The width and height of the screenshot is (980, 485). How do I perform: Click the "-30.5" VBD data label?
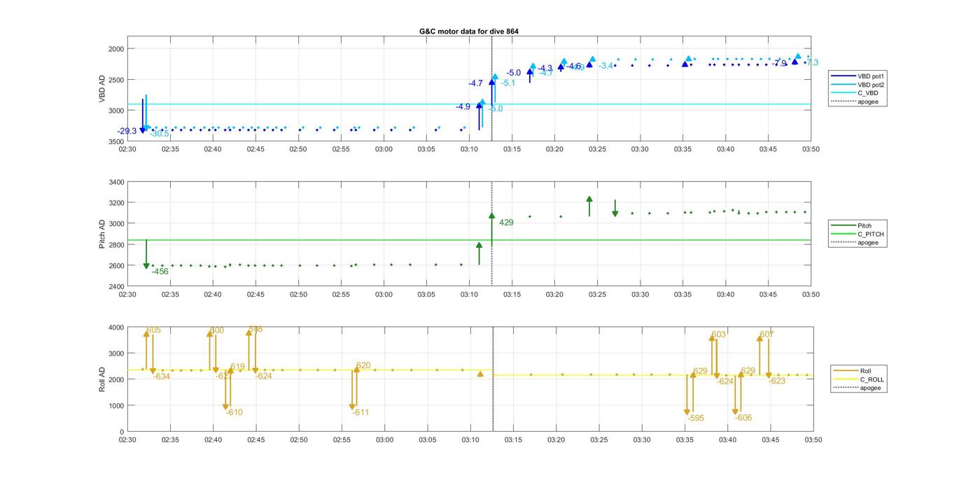click(x=159, y=134)
